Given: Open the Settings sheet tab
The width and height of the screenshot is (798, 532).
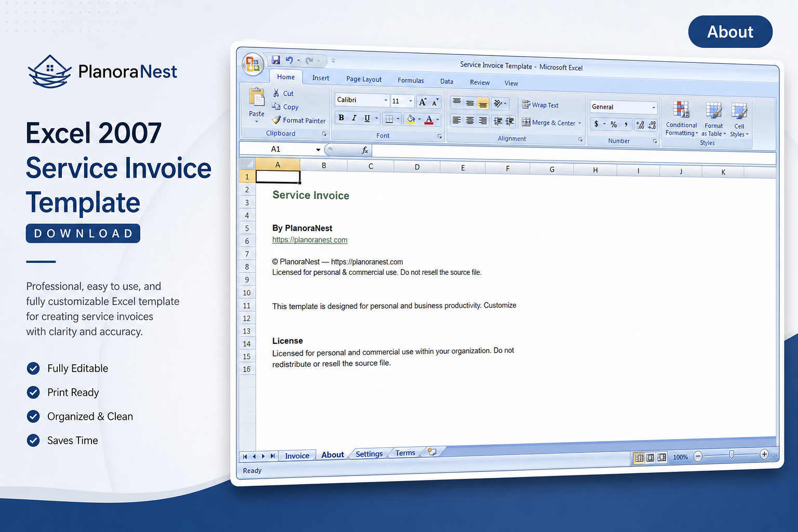Looking at the screenshot, I should [x=369, y=454].
